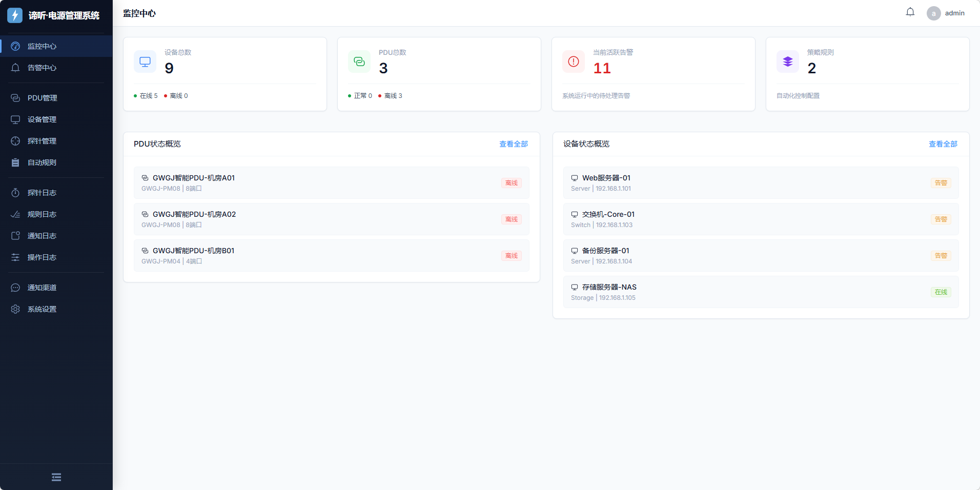Open 自动规则 menu entry
980x490 pixels.
[x=42, y=162]
